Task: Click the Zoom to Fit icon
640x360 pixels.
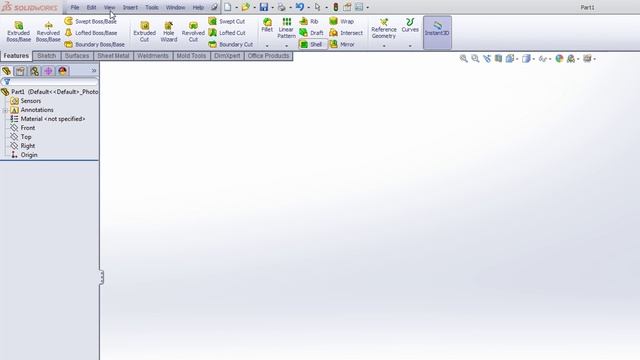Action: 463,59
